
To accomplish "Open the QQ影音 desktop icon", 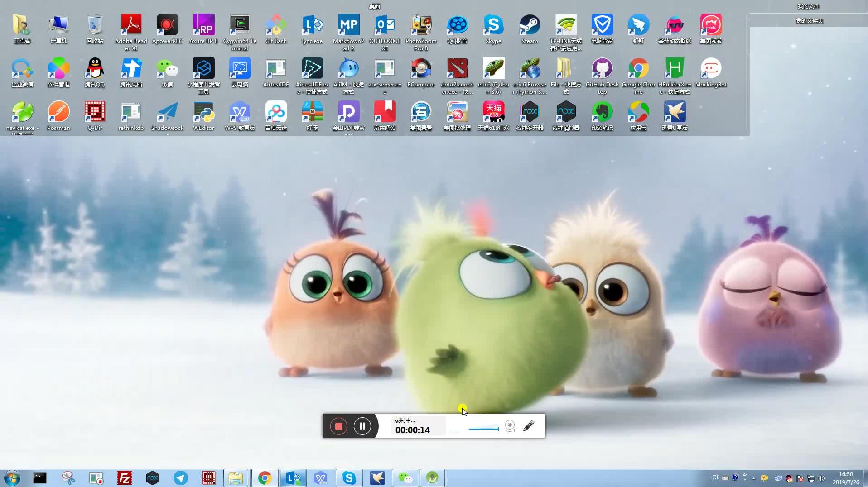I will (x=457, y=29).
